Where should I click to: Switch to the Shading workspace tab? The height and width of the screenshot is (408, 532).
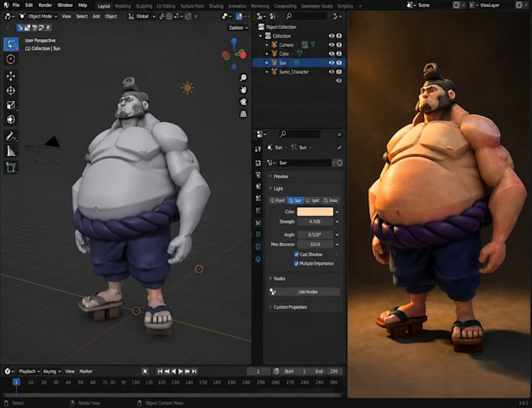pyautogui.click(x=216, y=6)
